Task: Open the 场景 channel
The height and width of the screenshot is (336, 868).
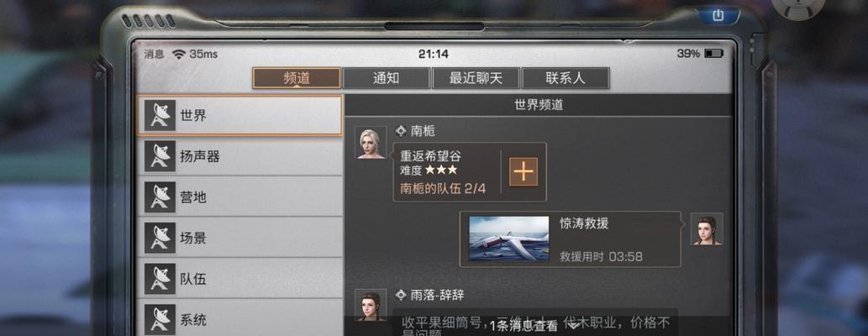Action: click(239, 238)
